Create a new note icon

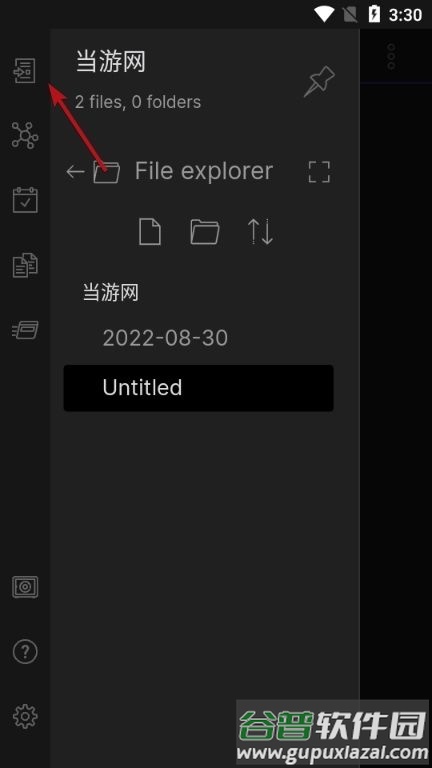(150, 232)
